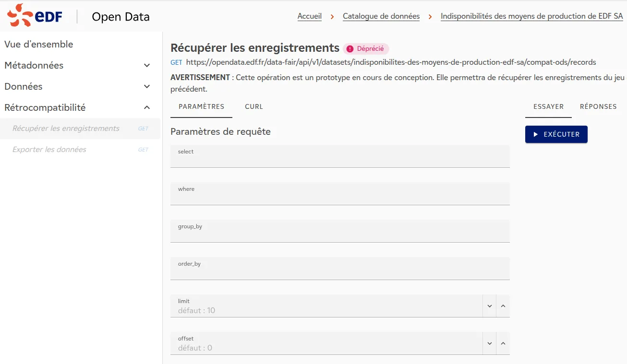The image size is (627, 364).
Task: Click the EDF logo icon
Action: (35, 15)
